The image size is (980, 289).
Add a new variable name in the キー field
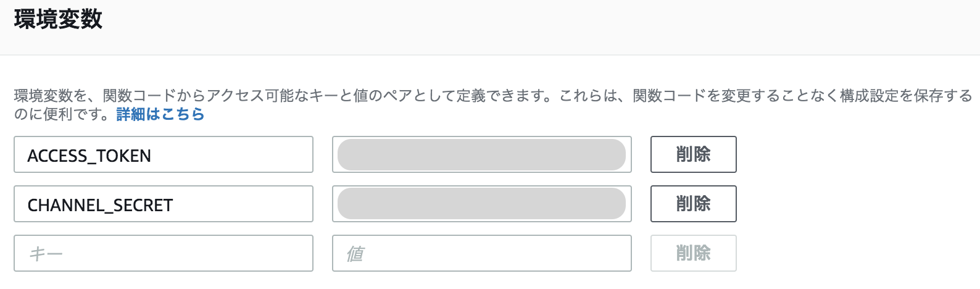[163, 253]
